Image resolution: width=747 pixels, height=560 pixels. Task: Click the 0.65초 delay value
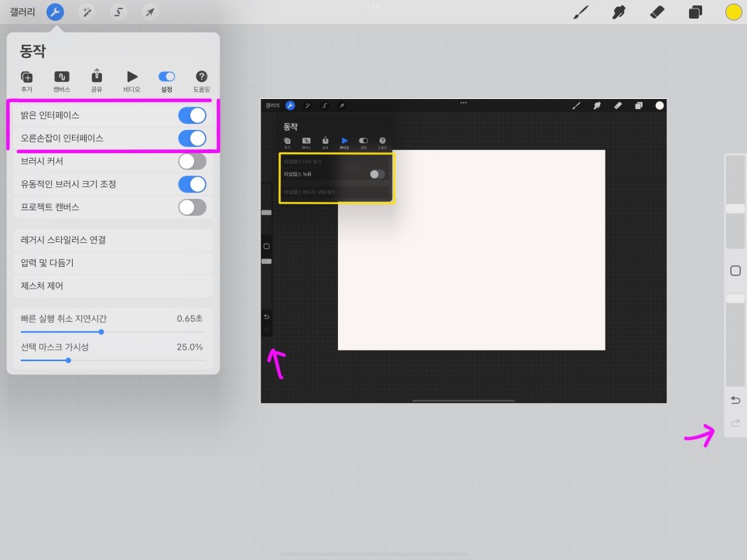[x=189, y=319]
